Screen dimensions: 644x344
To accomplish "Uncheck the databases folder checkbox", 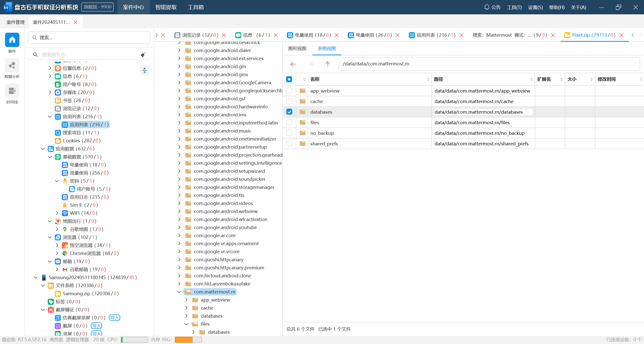I will pyautogui.click(x=289, y=112).
